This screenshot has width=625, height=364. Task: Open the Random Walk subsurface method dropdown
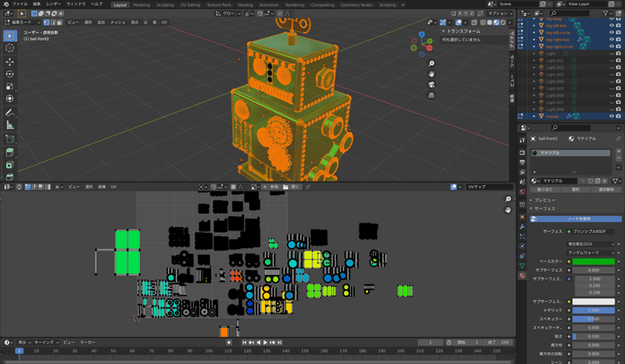click(x=591, y=253)
